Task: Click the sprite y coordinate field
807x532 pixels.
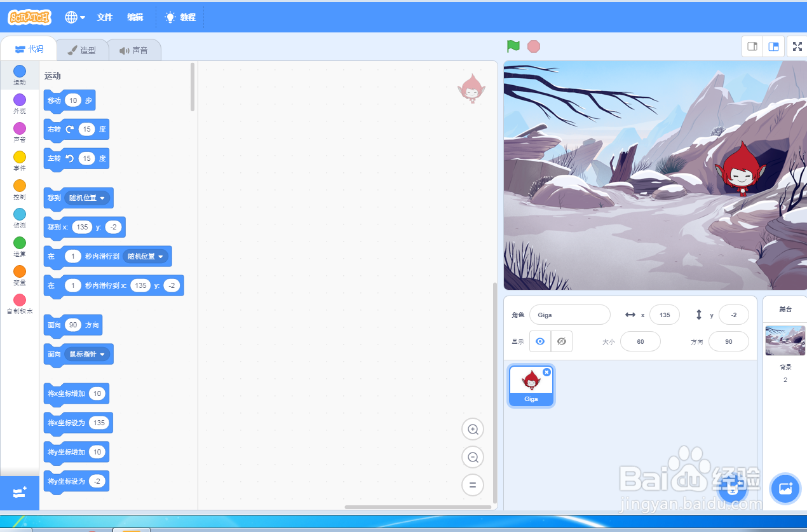Action: [x=734, y=315]
